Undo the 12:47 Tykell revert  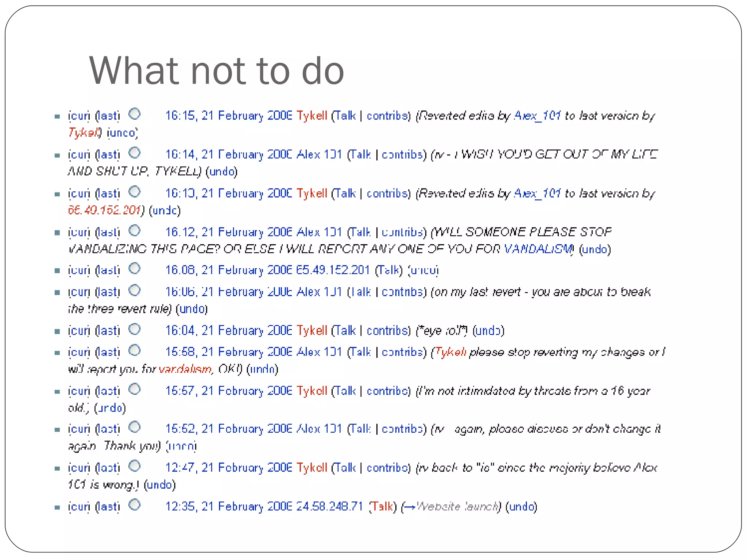pos(159,485)
